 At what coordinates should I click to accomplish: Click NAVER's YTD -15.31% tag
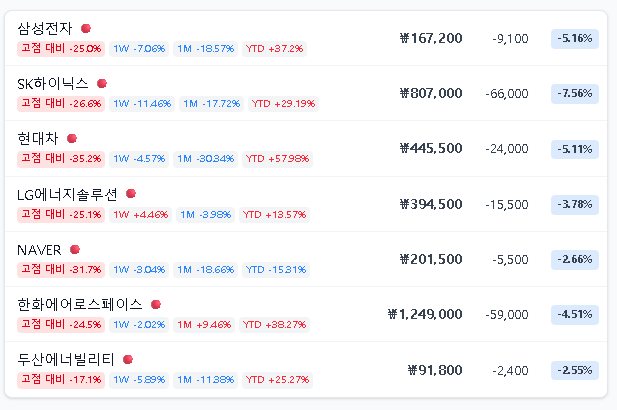click(x=276, y=269)
